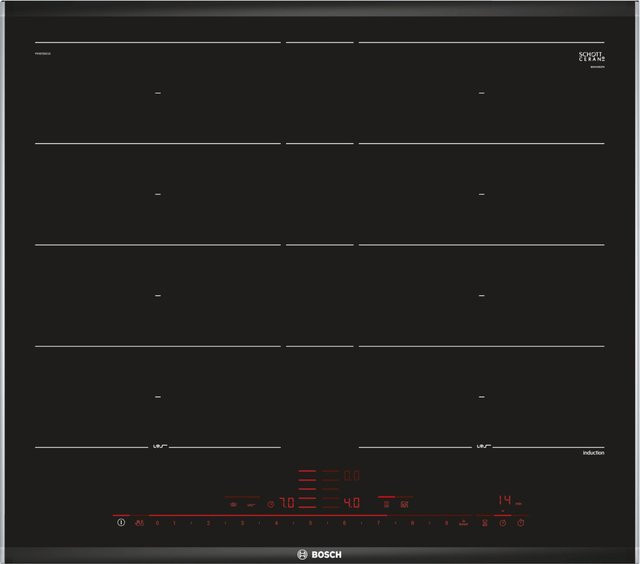Select the right rear zone showing 0.0
Image resolution: width=640 pixels, height=564 pixels.
352,475
